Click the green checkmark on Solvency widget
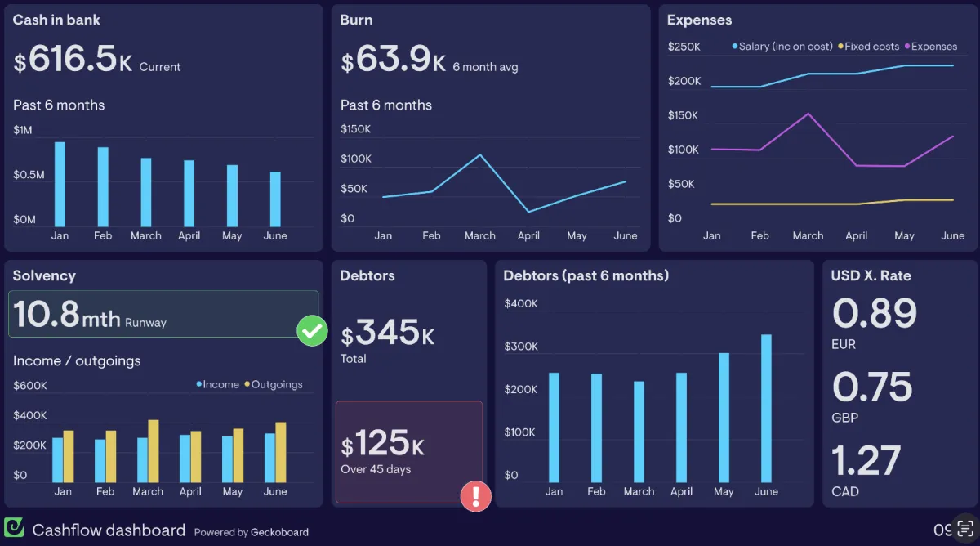The width and height of the screenshot is (980, 546). point(311,330)
